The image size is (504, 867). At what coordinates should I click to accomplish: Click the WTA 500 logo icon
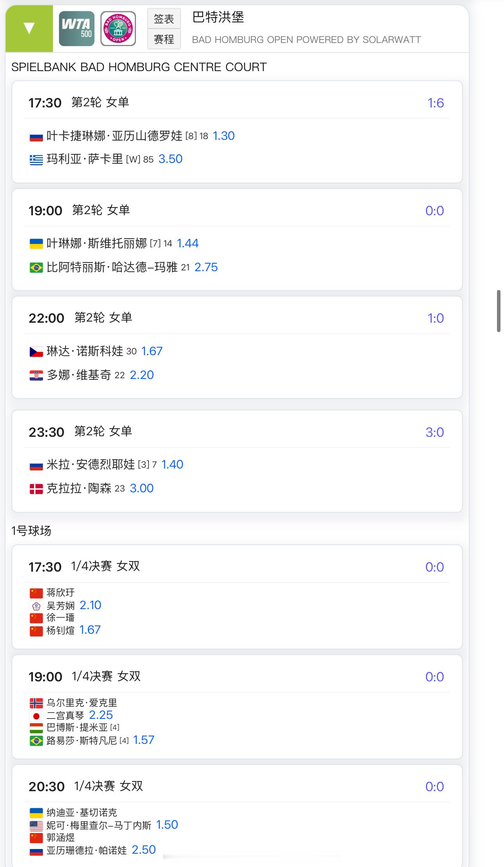tap(77, 29)
